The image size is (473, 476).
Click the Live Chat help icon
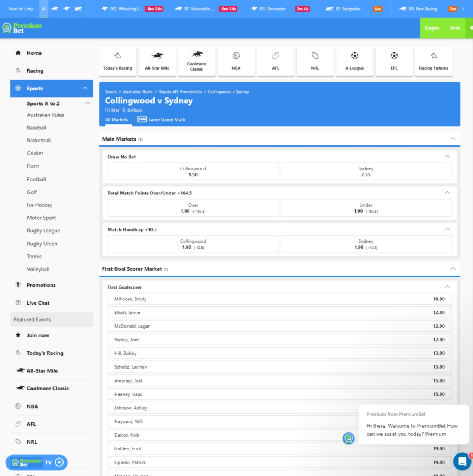pos(18,302)
